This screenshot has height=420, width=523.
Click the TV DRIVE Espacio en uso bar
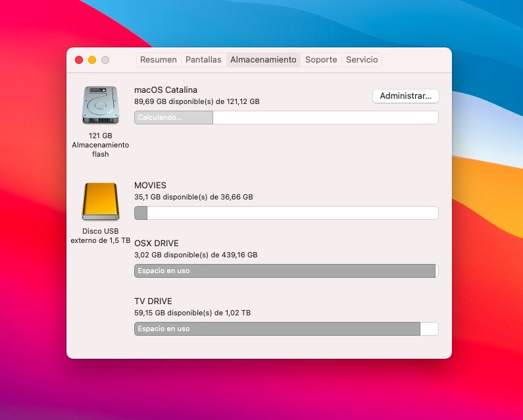pos(277,329)
